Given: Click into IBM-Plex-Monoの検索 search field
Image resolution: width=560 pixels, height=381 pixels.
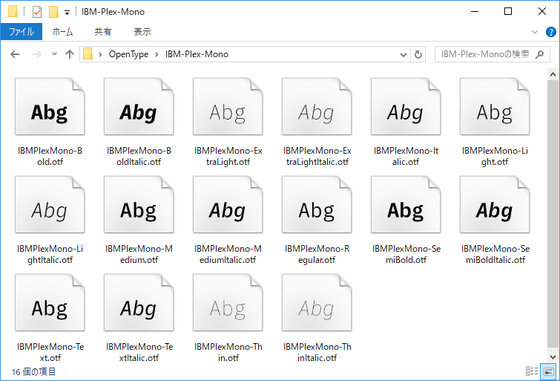Looking at the screenshot, I should [485, 54].
